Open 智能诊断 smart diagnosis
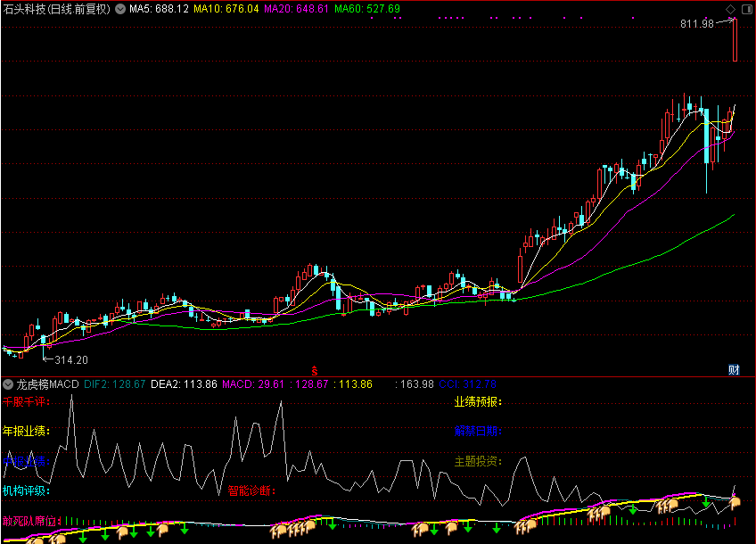 251,490
